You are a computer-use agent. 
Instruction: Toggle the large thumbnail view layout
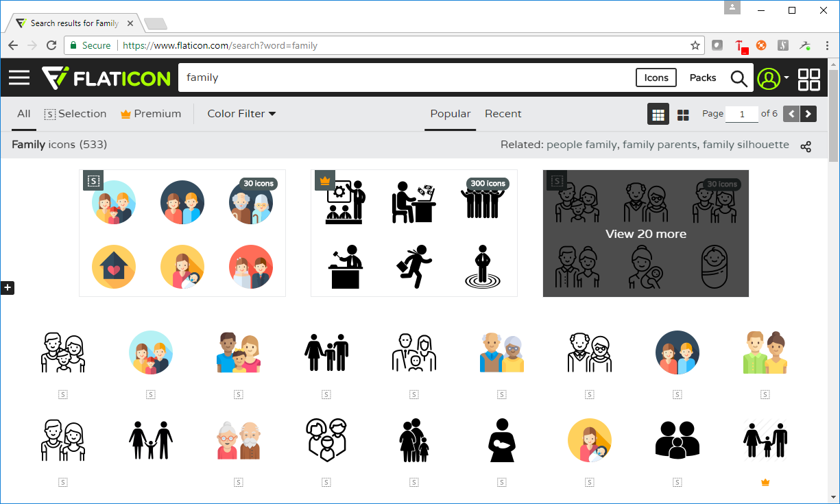(683, 114)
